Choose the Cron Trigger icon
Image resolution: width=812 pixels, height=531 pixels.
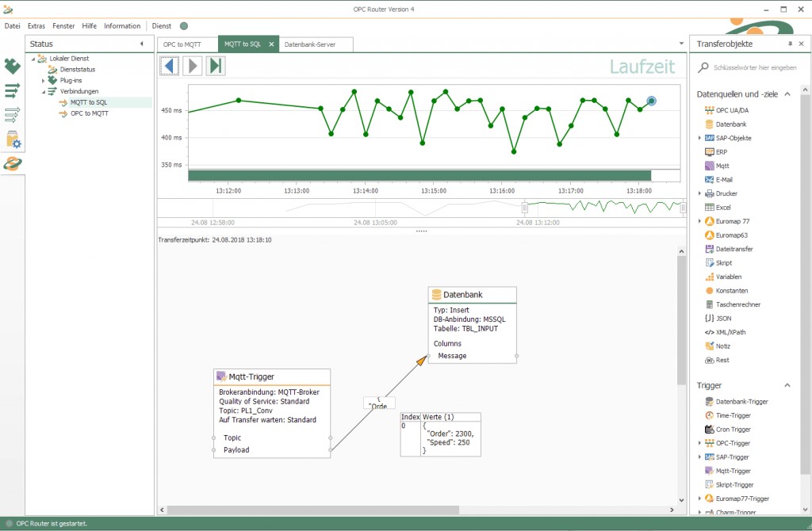(x=710, y=429)
